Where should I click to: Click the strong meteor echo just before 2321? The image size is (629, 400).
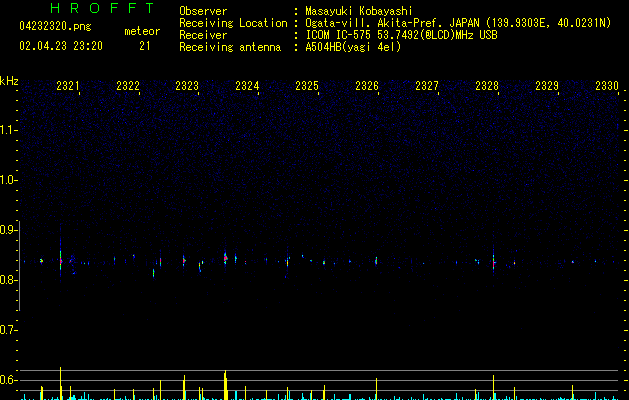tap(61, 261)
